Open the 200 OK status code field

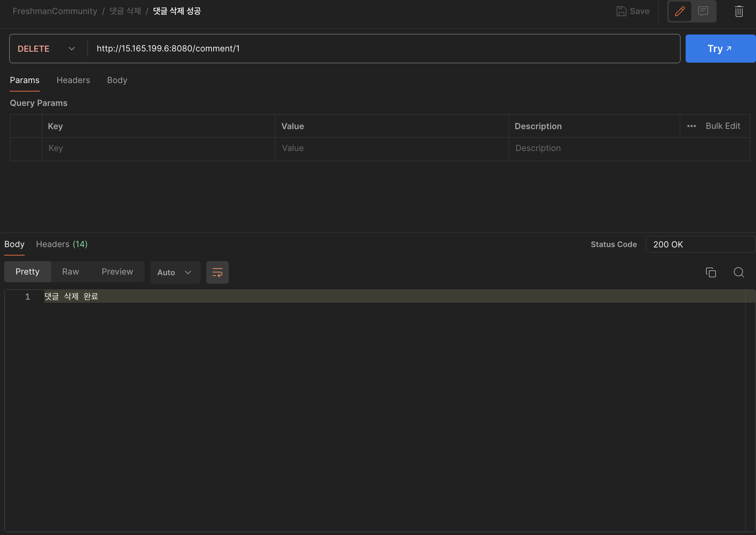700,244
